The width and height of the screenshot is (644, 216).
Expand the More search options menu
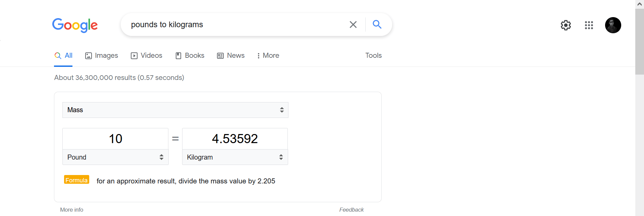tap(268, 55)
